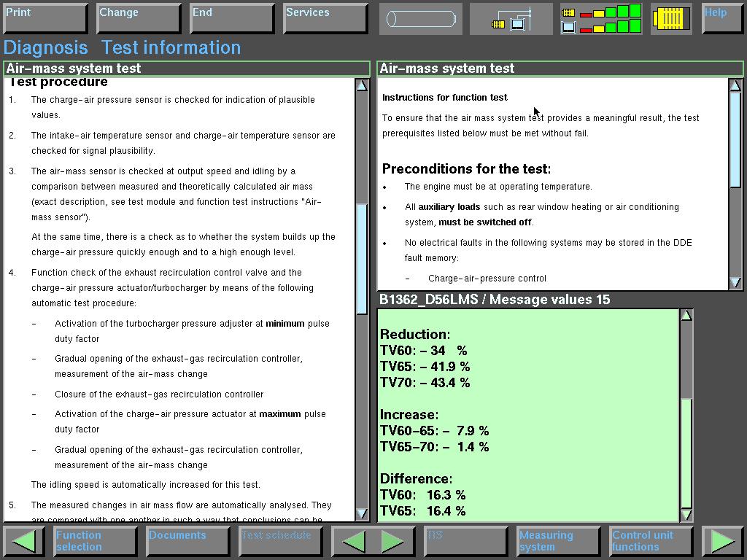Click the 'TV65–70: – 1.4 %' value

(435, 447)
